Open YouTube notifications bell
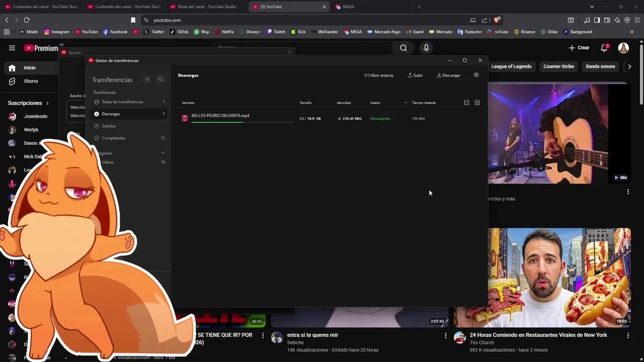The height and width of the screenshot is (362, 644). coord(604,48)
